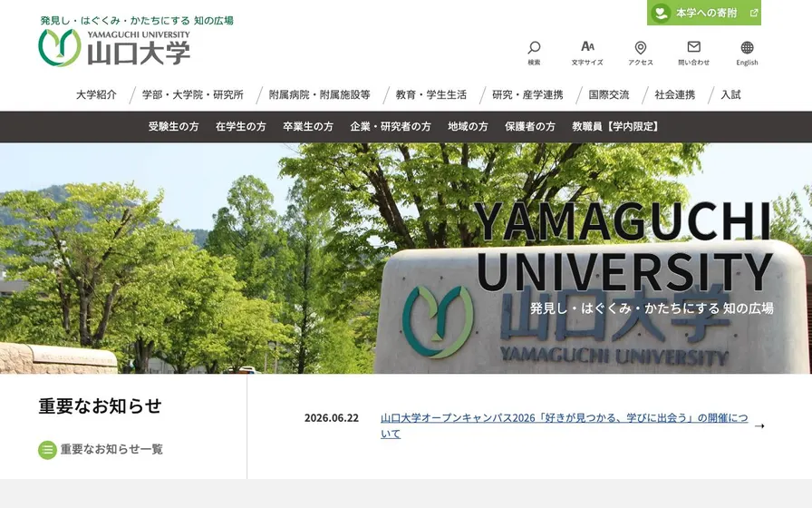Click the 重要なお知らせ heading

(100, 405)
